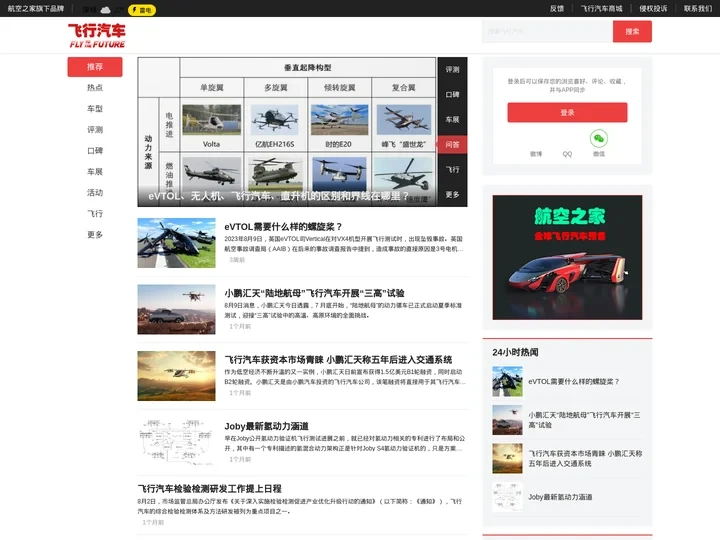Open Joby item in 24小时热闻
720x540 pixels.
(560, 497)
